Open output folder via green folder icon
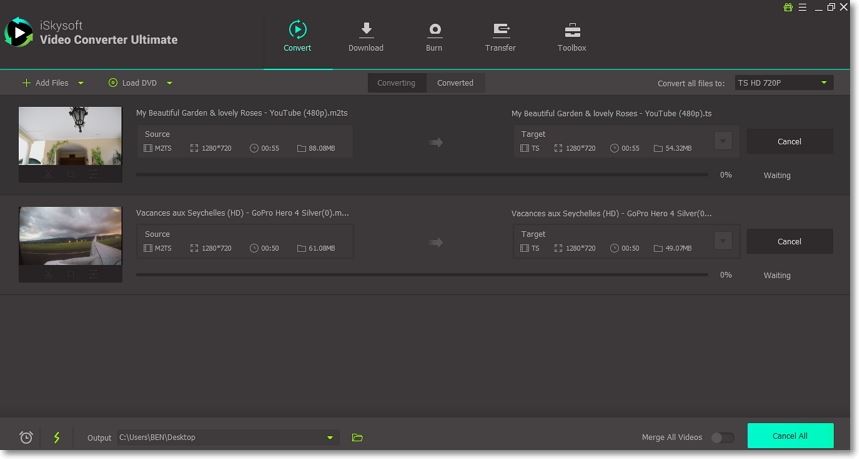859x459 pixels. coord(357,437)
